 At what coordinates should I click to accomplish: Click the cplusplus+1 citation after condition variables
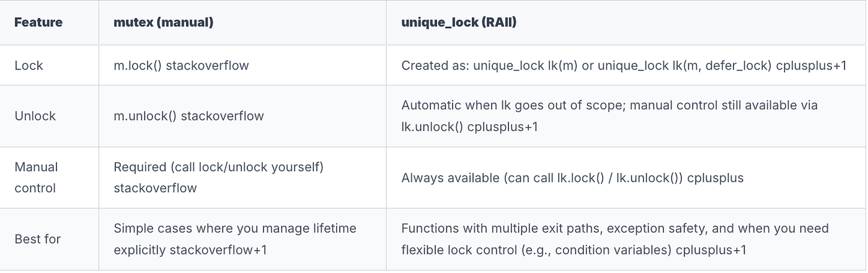[711, 249]
